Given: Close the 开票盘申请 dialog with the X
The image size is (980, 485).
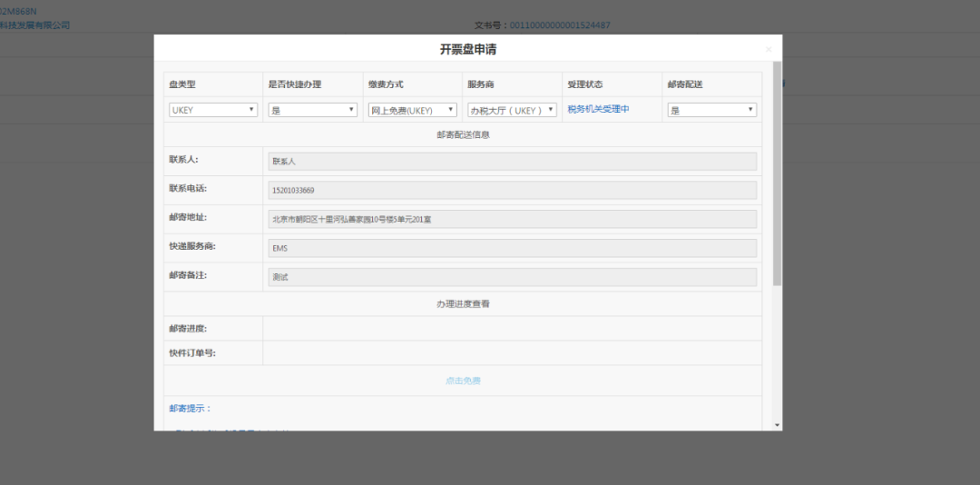Looking at the screenshot, I should (x=769, y=50).
